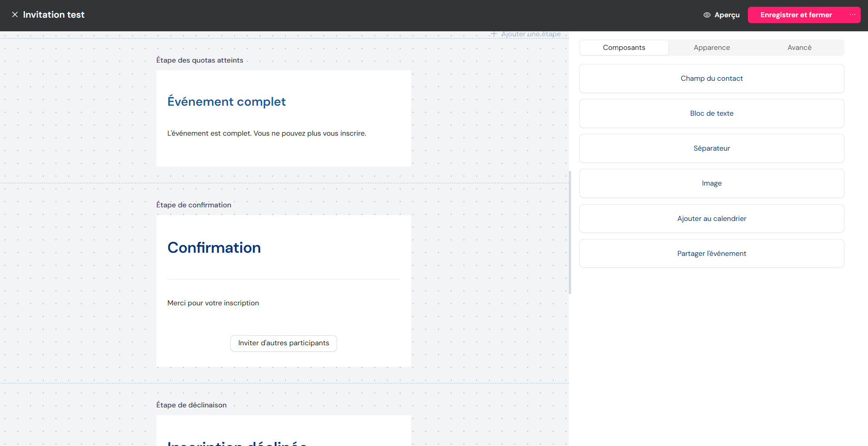
Task: Add a Bloc de texte component
Action: pyautogui.click(x=712, y=113)
